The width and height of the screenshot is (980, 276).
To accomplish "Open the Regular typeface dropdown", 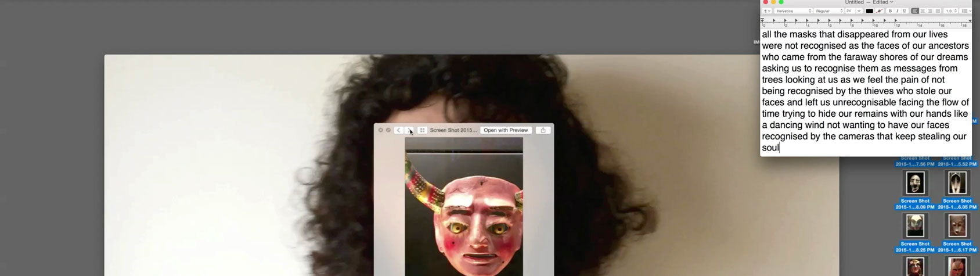I will point(828,11).
